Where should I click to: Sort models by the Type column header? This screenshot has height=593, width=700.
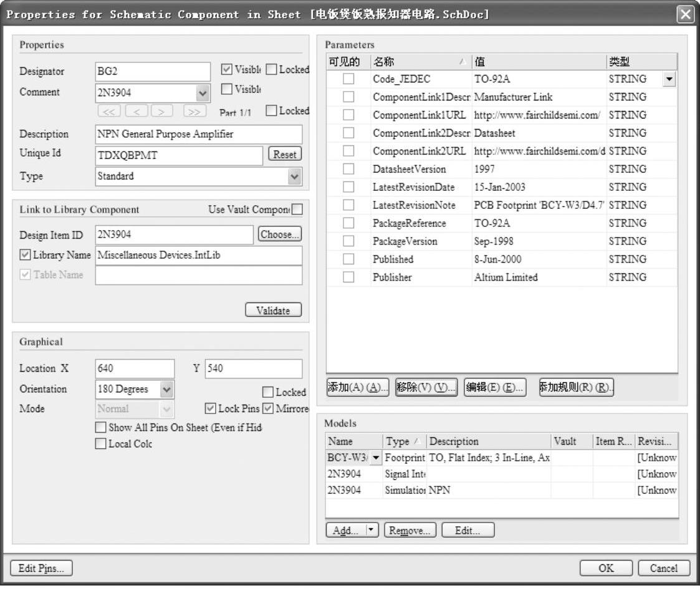coord(404,441)
